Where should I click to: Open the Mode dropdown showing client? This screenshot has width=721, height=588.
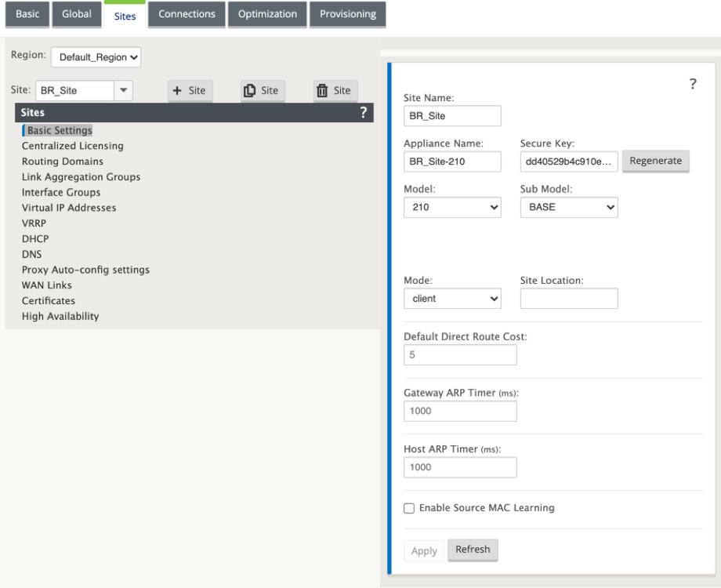[452, 299]
